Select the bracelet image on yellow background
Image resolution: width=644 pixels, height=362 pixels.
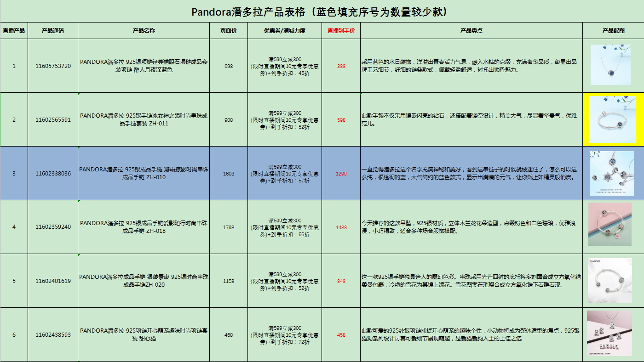(x=612, y=119)
